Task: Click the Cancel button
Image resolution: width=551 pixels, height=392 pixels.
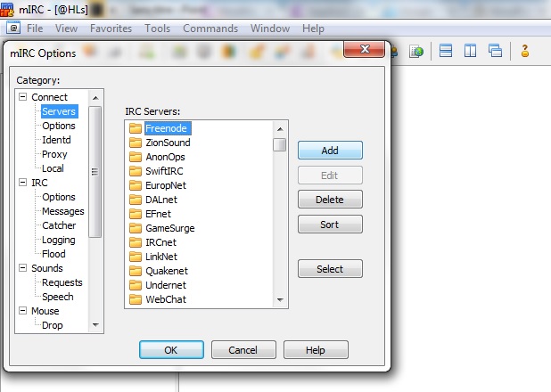Action: 243,350
